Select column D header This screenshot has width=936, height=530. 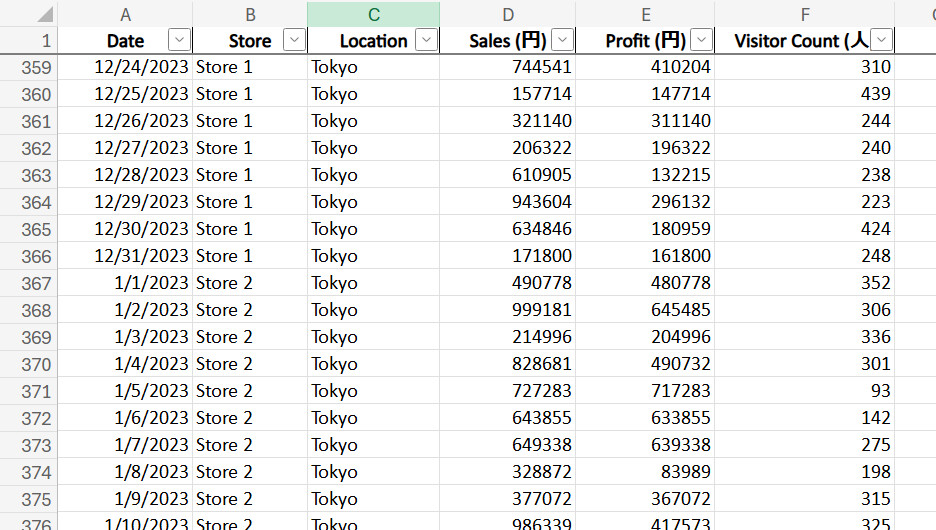508,14
